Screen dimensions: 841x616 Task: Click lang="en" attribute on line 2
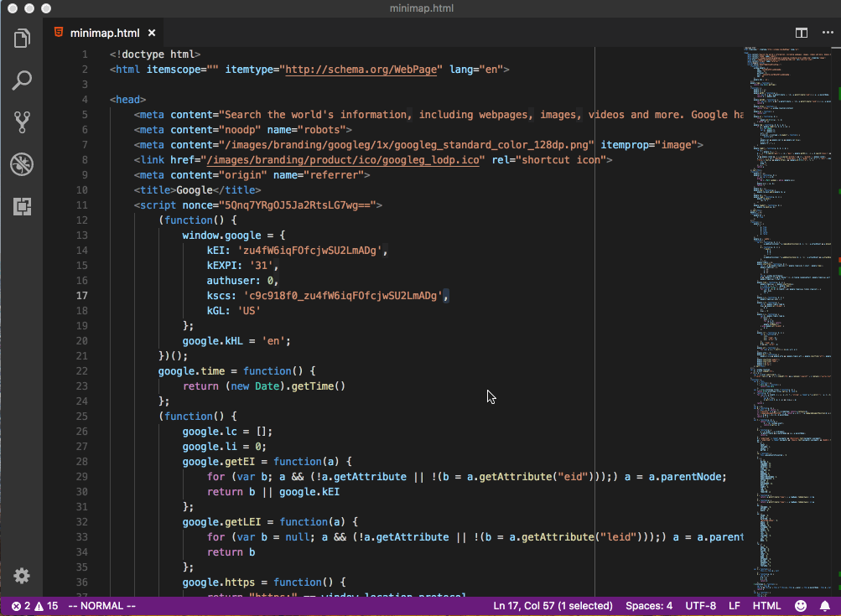tap(475, 70)
